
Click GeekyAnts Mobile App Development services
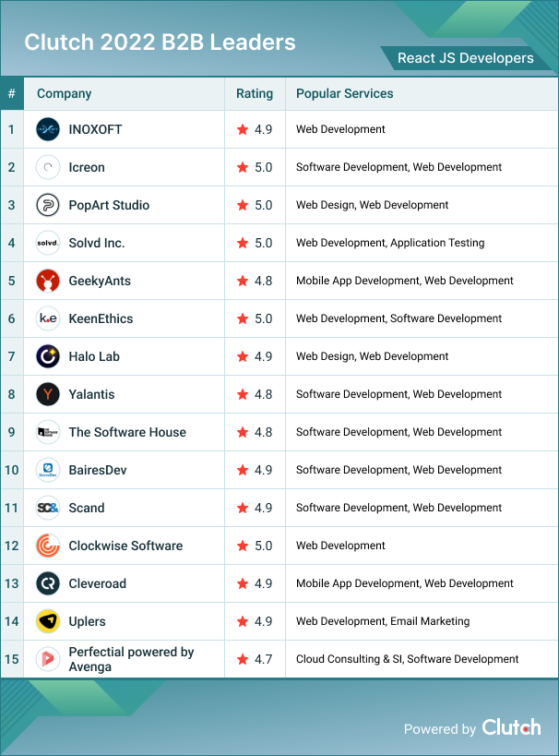[x=405, y=281]
